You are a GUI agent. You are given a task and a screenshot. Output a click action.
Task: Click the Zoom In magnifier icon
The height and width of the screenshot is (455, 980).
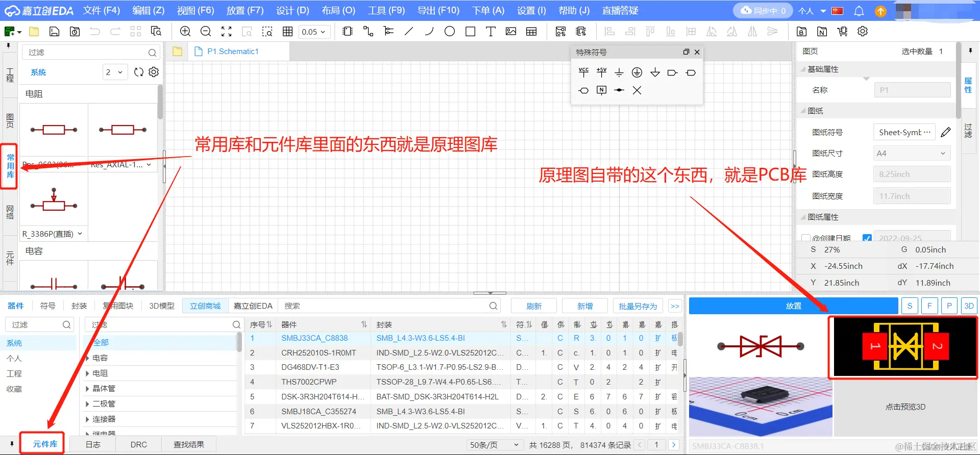pos(185,32)
